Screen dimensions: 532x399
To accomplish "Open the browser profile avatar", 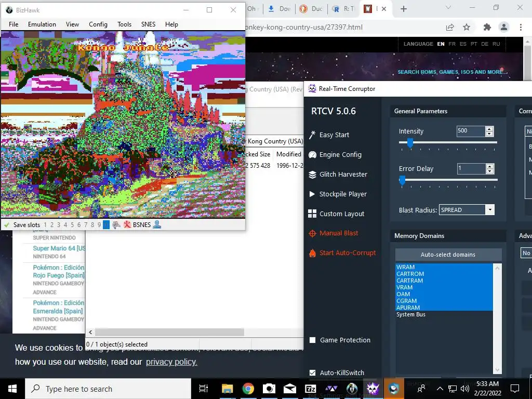I will (504, 27).
